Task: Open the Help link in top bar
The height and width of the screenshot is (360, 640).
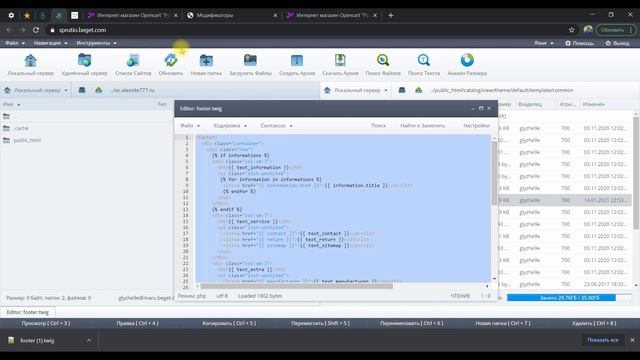Action: point(579,43)
